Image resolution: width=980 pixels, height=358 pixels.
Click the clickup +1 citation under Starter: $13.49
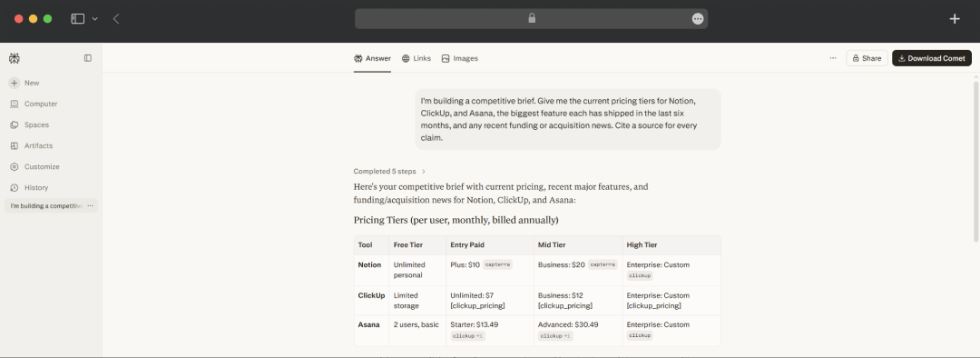tap(467, 336)
